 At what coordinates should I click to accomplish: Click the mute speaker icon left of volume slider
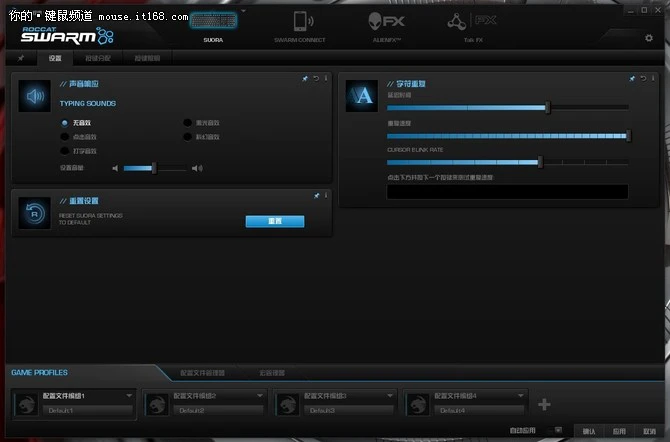click(116, 168)
